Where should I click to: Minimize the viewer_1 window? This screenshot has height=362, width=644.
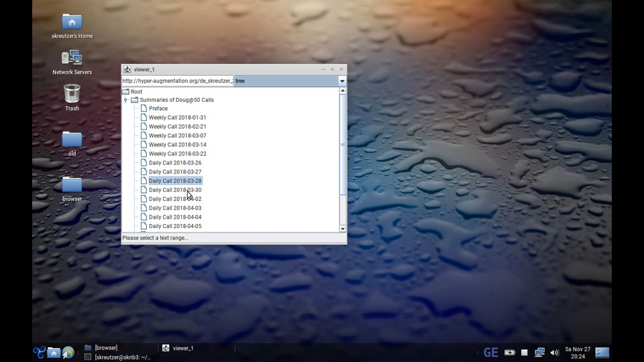(x=323, y=69)
